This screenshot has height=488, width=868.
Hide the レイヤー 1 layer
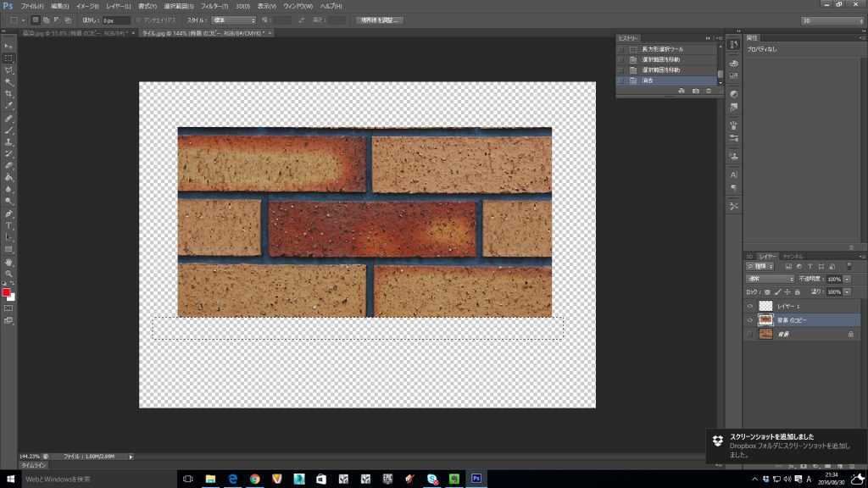pyautogui.click(x=750, y=306)
